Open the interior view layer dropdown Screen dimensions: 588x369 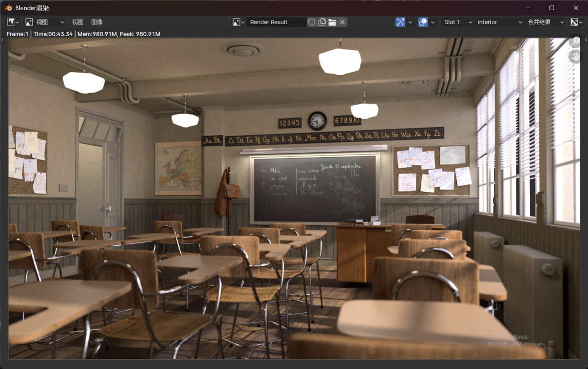[499, 22]
